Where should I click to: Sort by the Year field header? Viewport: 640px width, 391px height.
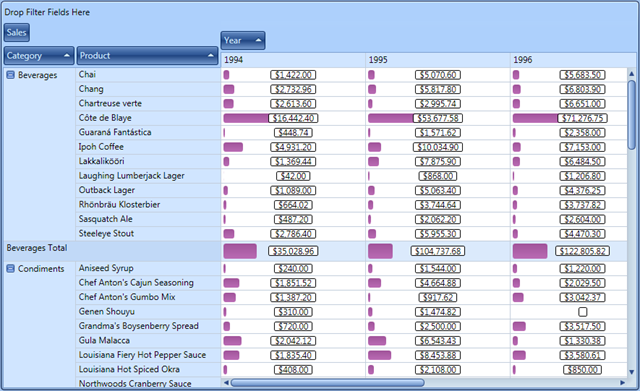243,40
